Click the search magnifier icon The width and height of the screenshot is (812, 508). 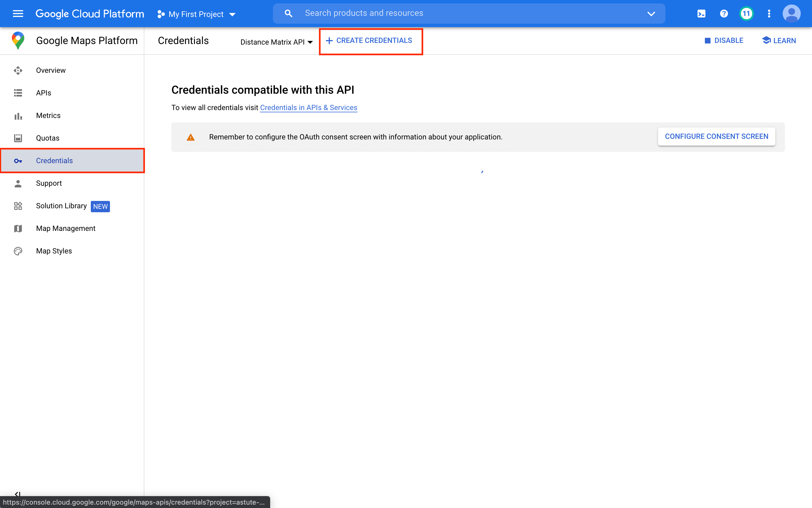point(288,14)
